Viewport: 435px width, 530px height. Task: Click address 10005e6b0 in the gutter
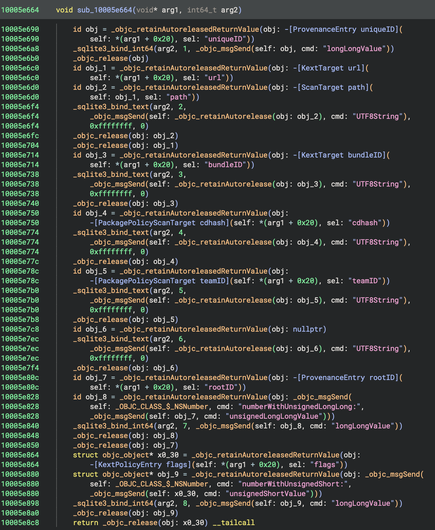[20, 58]
